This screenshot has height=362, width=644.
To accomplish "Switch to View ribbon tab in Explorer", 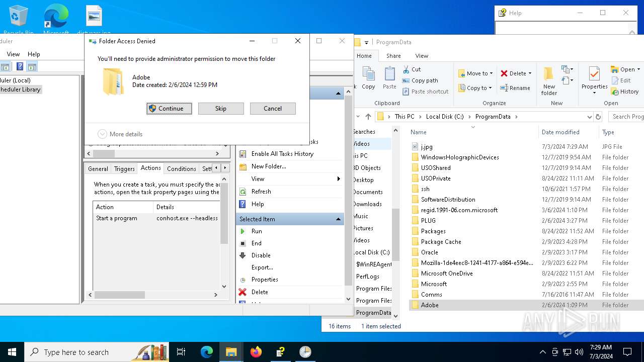I will pyautogui.click(x=422, y=56).
